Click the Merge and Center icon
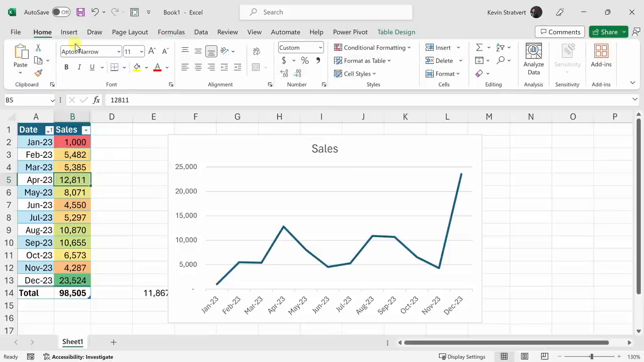The height and width of the screenshot is (362, 644). (x=256, y=67)
